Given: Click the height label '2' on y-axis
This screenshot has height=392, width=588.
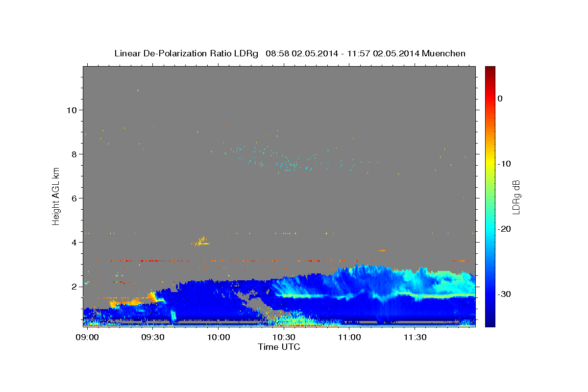Looking at the screenshot, I should coord(73,286).
